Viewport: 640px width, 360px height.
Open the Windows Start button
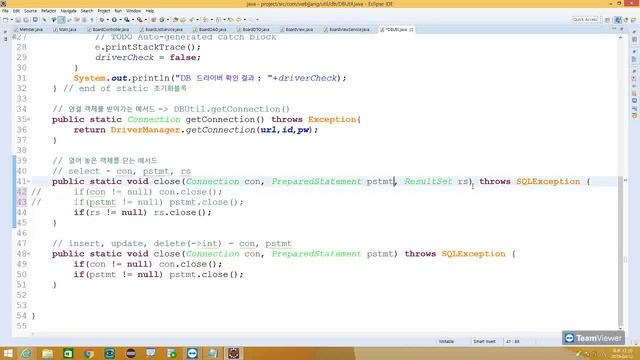[8, 353]
